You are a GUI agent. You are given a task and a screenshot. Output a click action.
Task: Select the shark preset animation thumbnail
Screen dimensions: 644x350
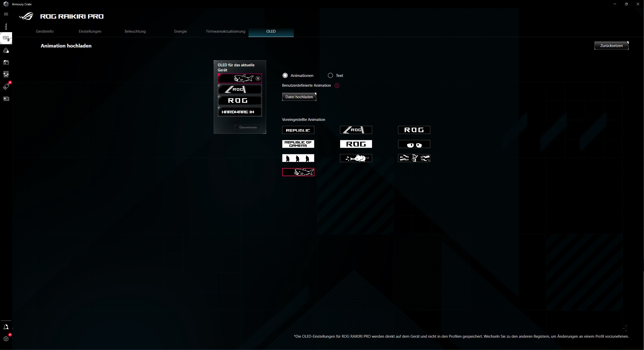[298, 172]
